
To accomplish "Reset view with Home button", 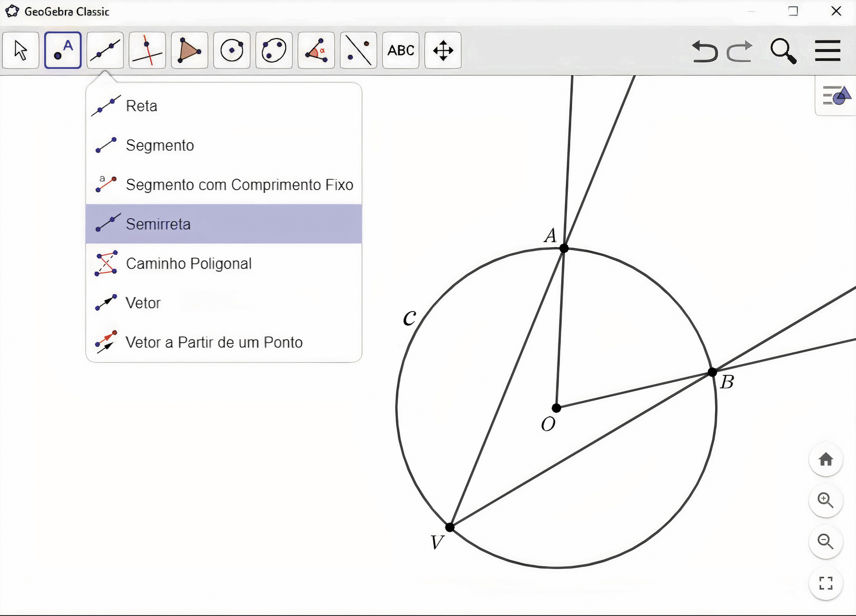I will pos(826,460).
